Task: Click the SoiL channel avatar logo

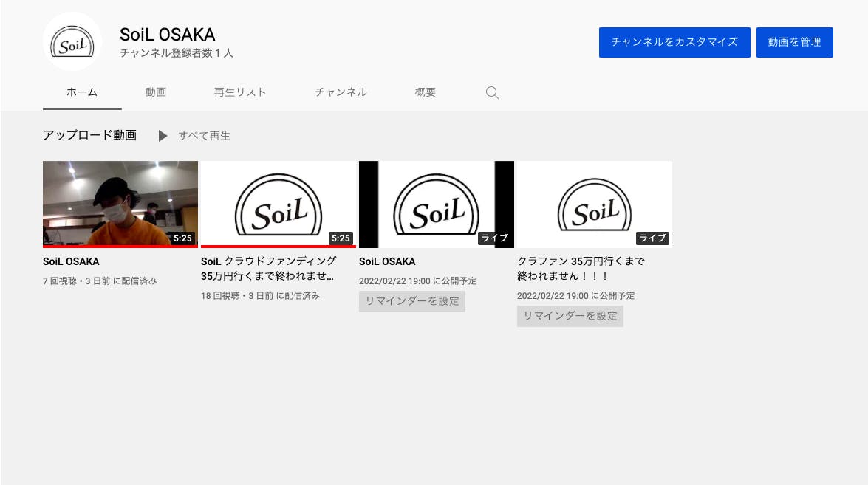Action: [x=72, y=42]
